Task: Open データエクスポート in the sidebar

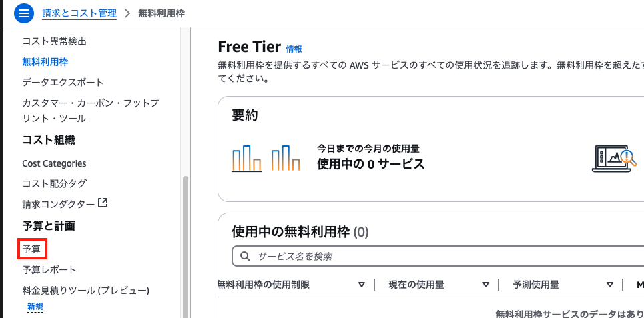Action: (x=63, y=83)
